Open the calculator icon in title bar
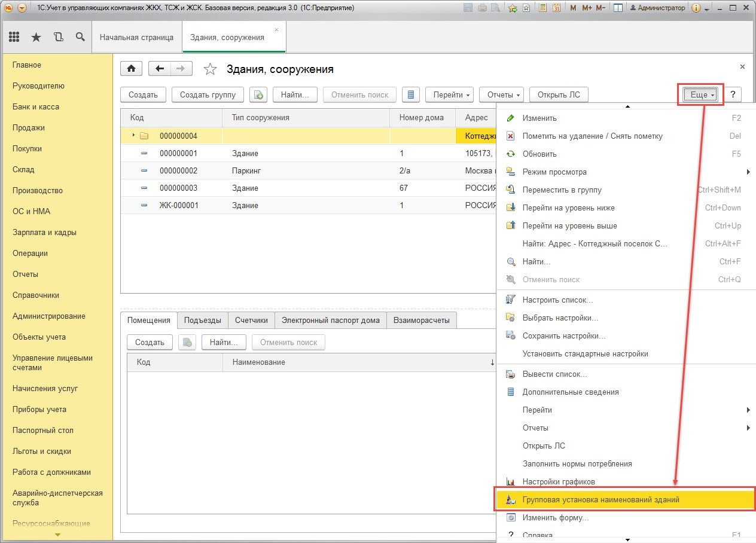This screenshot has height=543, width=756. coord(543,8)
